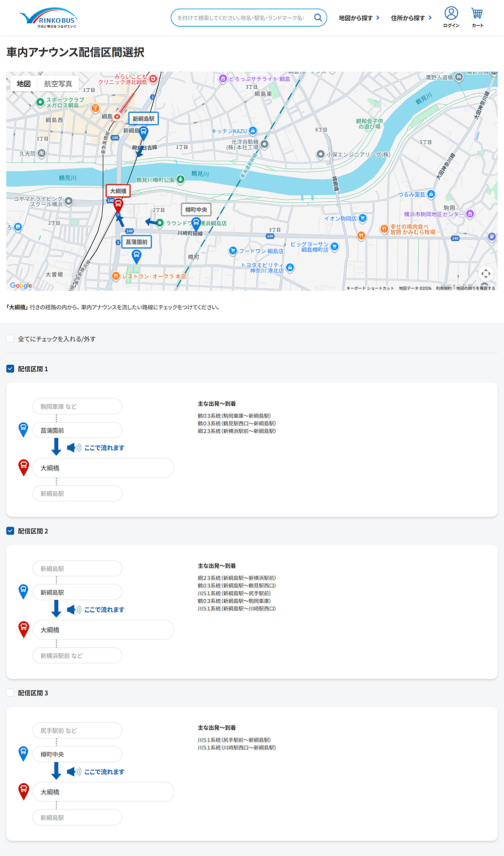Click the Google logo on map
Screen dimensions: 504x856
(x=21, y=286)
